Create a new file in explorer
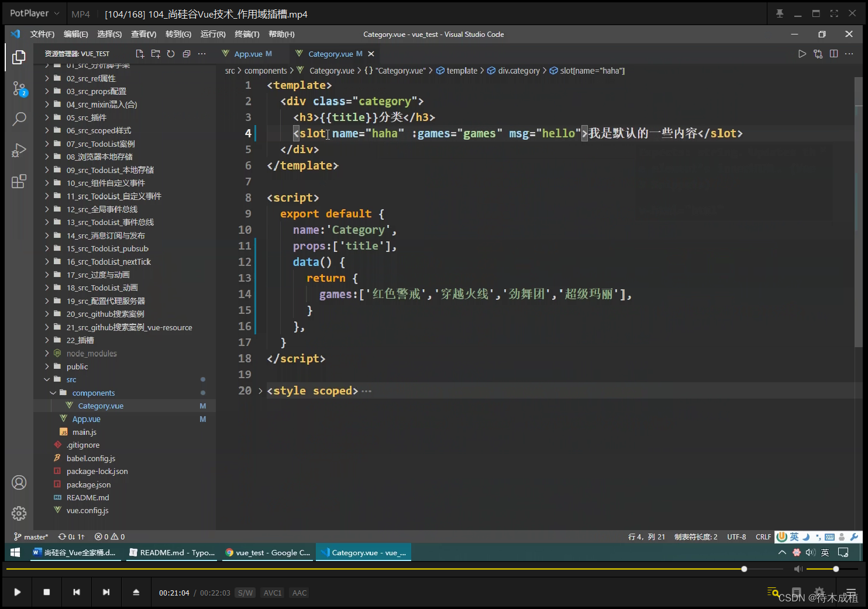 (140, 54)
